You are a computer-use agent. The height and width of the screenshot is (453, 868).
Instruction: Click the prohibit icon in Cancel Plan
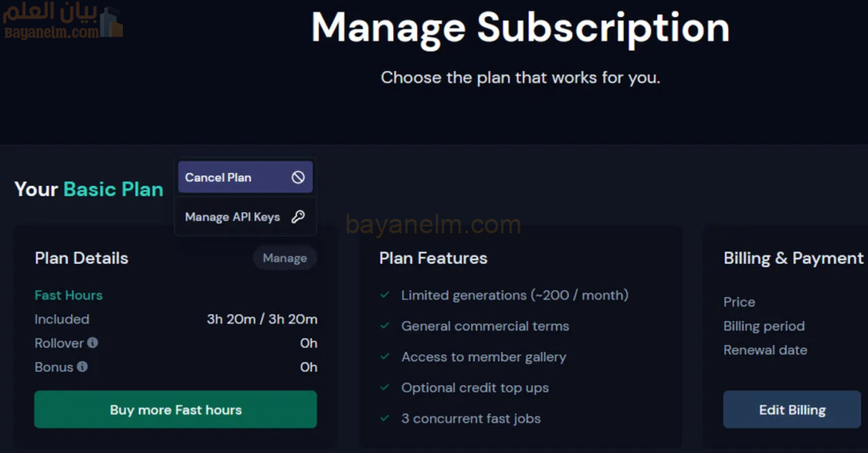pyautogui.click(x=298, y=177)
